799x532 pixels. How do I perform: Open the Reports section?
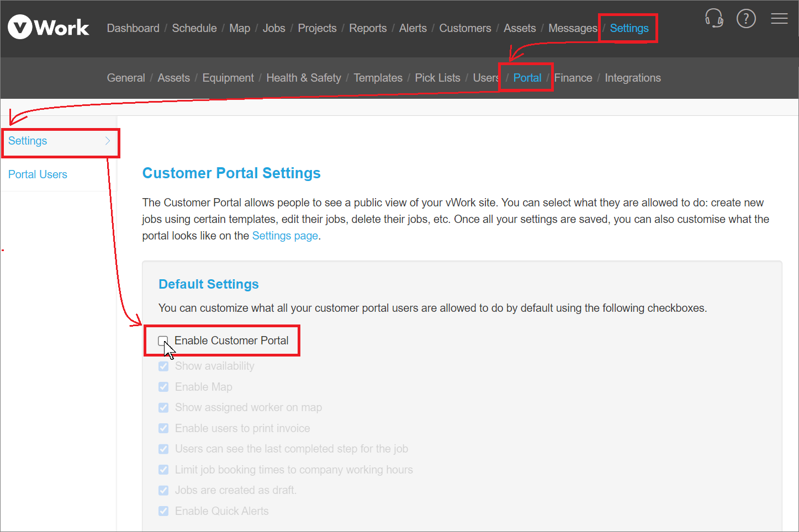click(368, 28)
